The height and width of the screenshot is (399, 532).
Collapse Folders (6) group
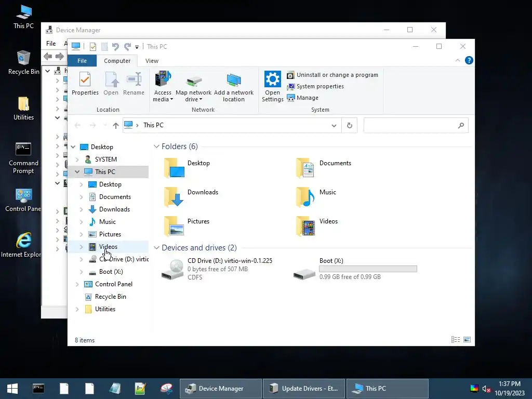pos(156,147)
